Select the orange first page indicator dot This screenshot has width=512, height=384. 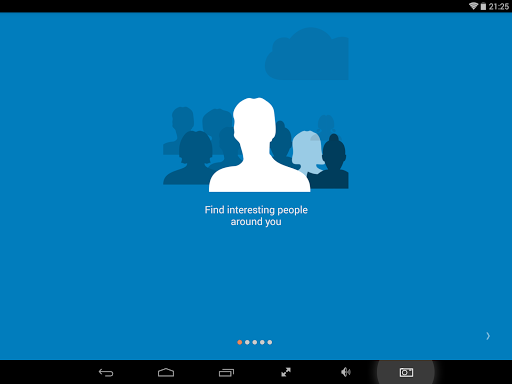[240, 342]
